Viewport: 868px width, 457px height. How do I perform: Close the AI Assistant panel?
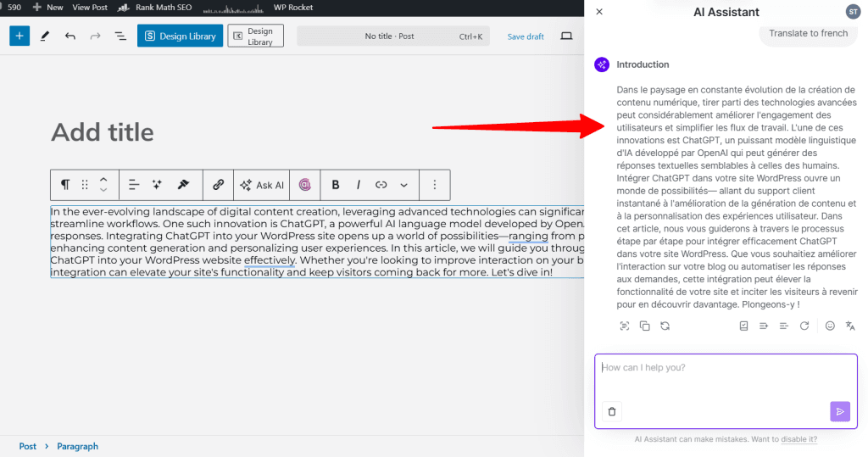tap(599, 12)
